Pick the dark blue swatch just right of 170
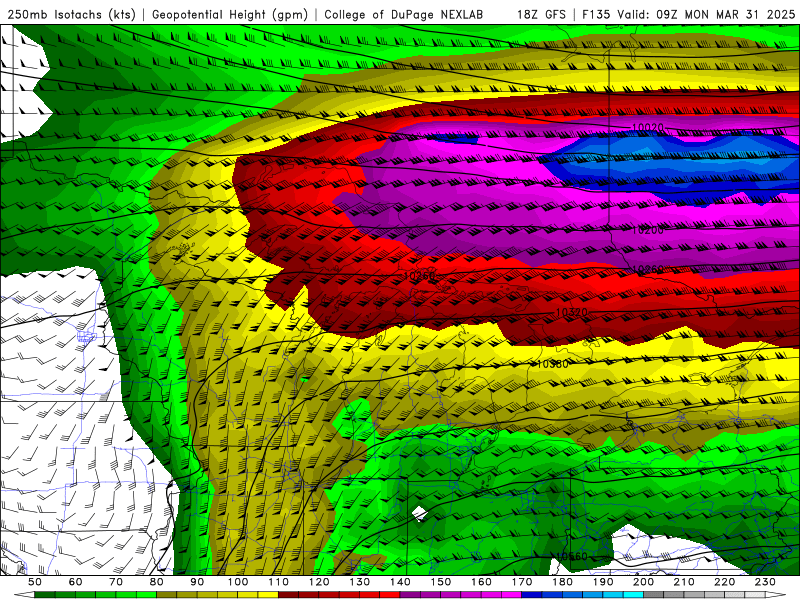 tap(532, 594)
